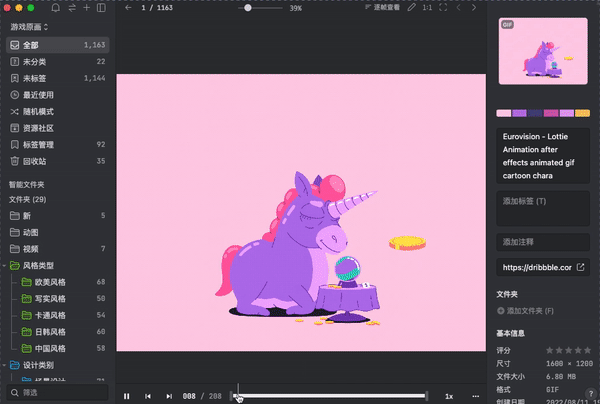Open the 未分类 category

(58, 62)
